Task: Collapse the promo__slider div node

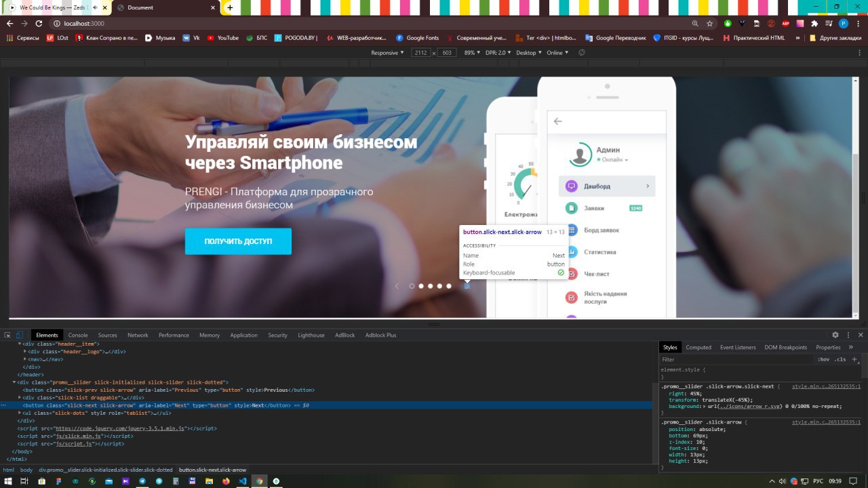Action: click(x=15, y=382)
